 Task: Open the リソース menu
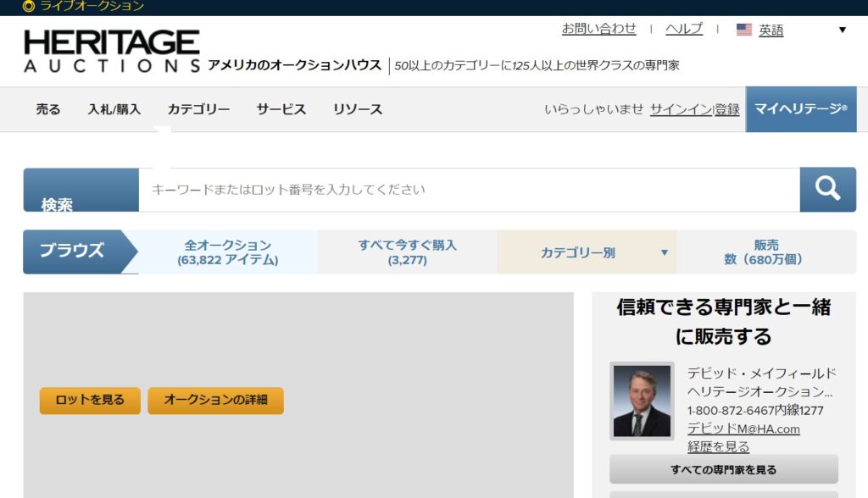(x=358, y=109)
